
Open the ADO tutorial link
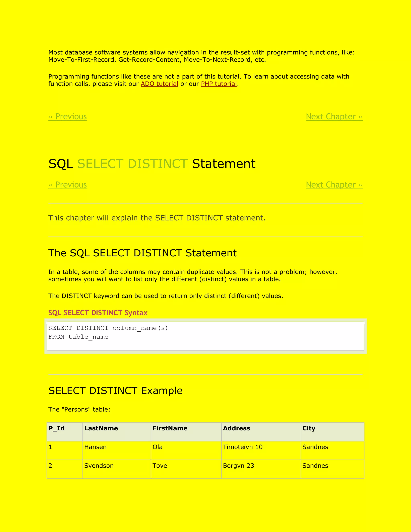(x=159, y=84)
